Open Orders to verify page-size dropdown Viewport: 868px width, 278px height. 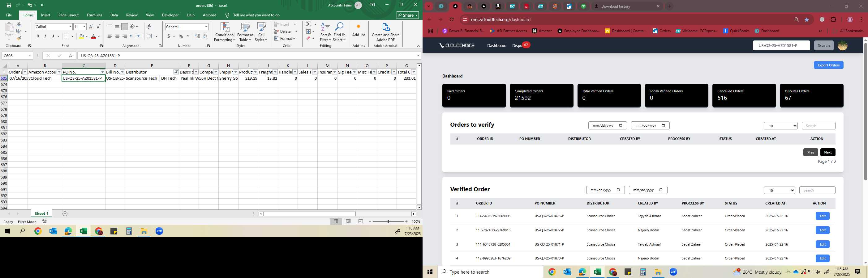pyautogui.click(x=780, y=126)
